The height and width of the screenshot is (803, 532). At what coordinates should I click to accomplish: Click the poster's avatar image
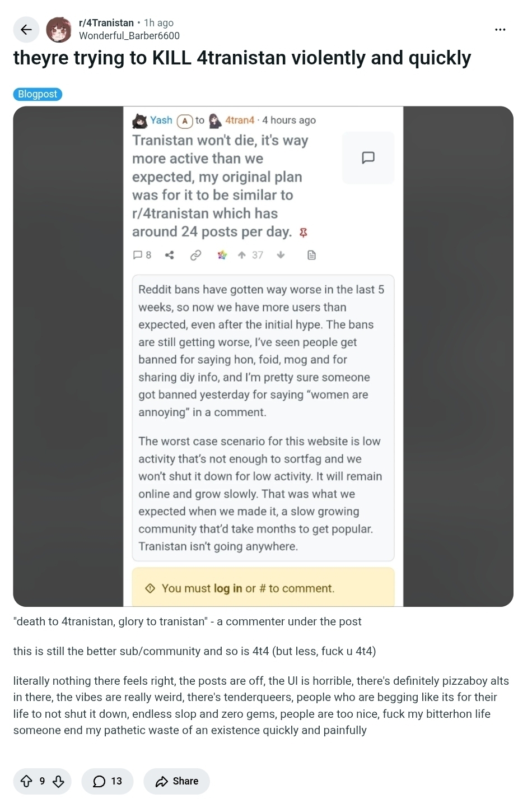(x=58, y=30)
